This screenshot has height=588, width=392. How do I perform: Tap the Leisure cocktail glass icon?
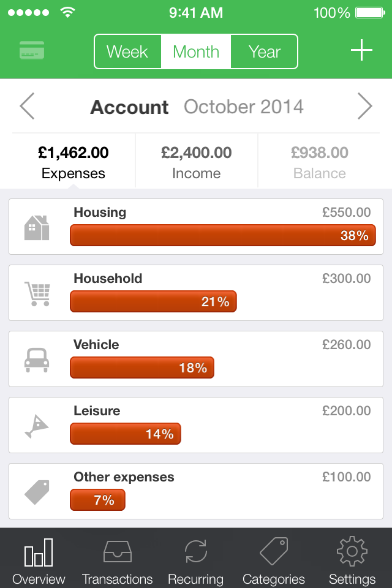pyautogui.click(x=37, y=426)
